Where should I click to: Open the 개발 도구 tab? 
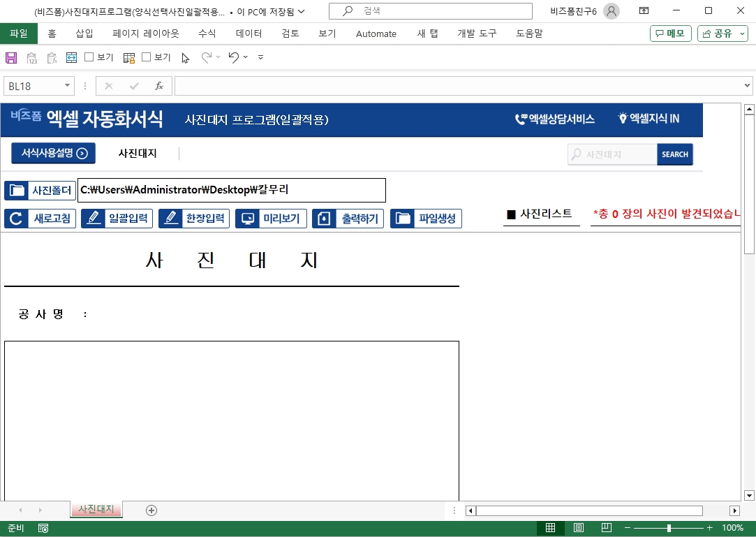pos(477,34)
